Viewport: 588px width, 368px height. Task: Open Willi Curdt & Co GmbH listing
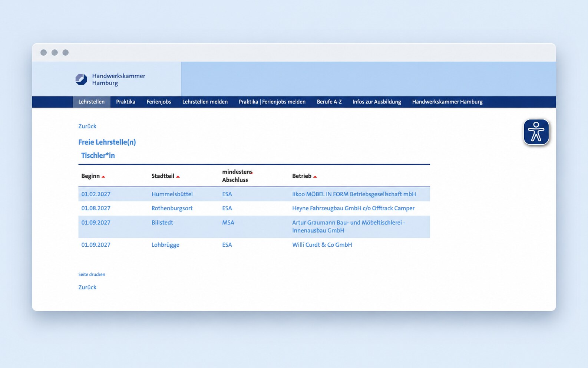[322, 245]
